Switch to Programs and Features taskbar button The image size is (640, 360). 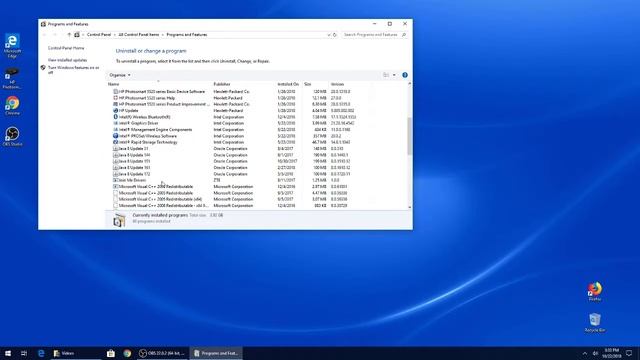[216, 353]
